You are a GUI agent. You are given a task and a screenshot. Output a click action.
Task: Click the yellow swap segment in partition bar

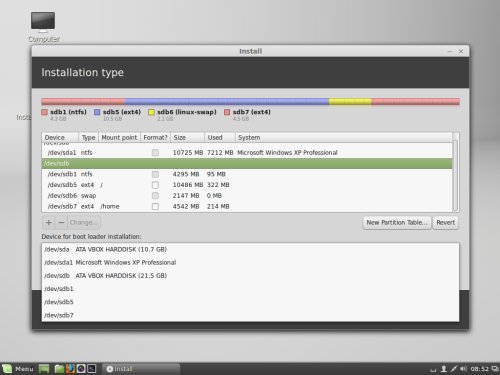tap(350, 102)
